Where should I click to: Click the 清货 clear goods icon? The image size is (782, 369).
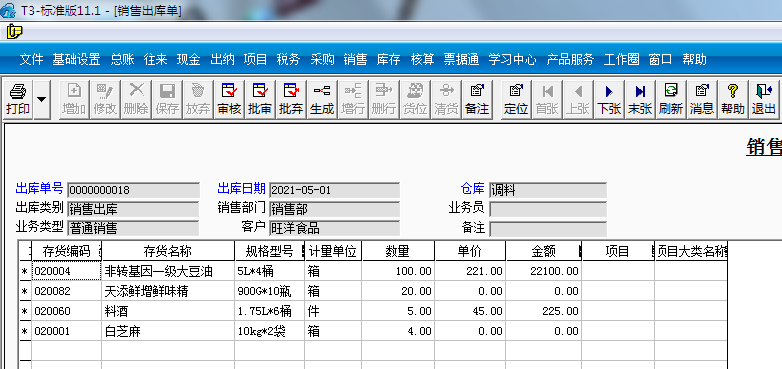[446, 99]
